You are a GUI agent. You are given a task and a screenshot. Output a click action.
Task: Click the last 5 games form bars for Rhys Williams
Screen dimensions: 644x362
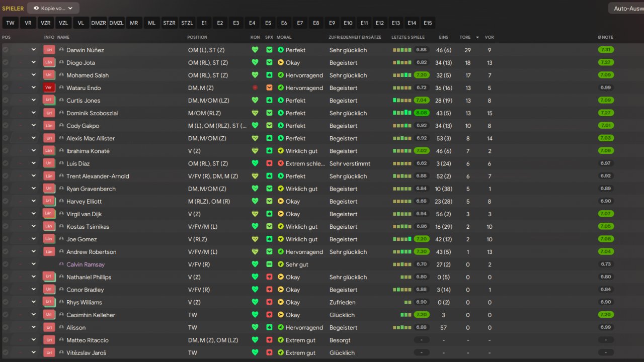(x=408, y=302)
